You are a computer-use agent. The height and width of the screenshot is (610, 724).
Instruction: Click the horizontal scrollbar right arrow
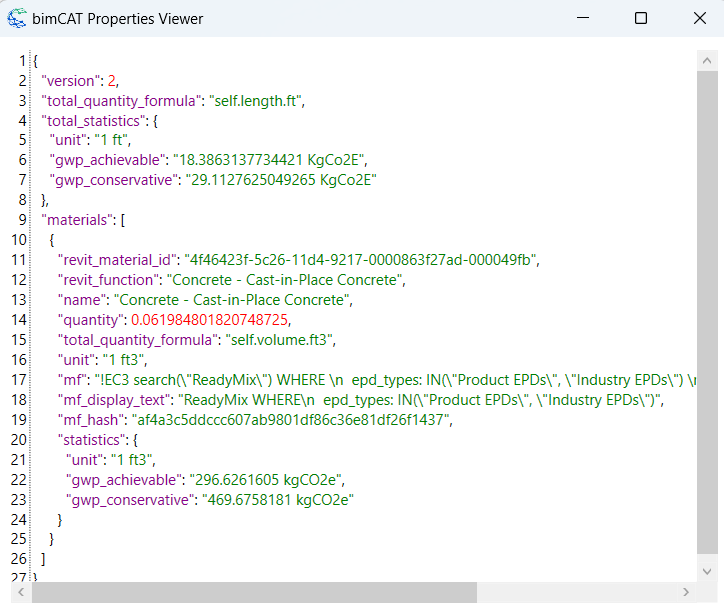[x=686, y=592]
